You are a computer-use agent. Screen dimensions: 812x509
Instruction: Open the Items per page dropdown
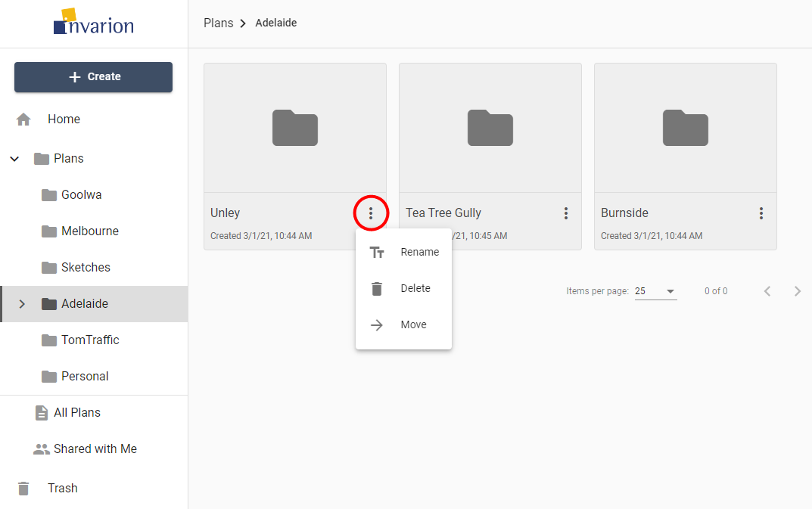coord(655,291)
